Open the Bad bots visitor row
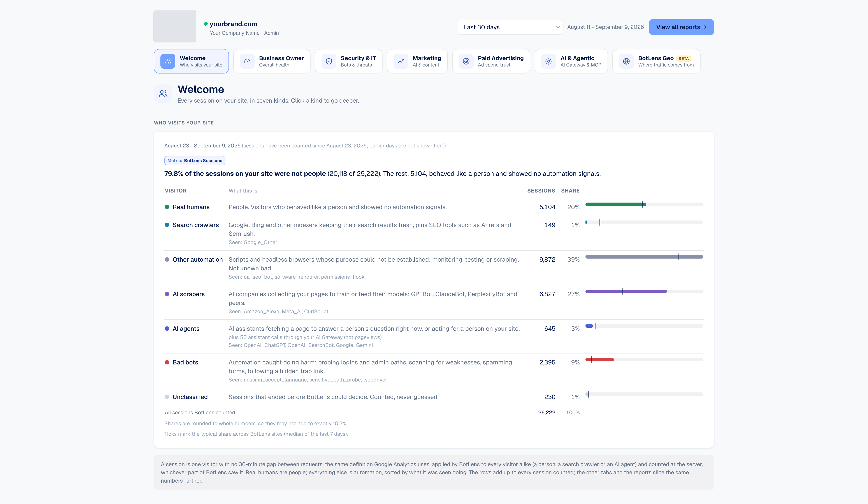The image size is (868, 504). [x=434, y=370]
